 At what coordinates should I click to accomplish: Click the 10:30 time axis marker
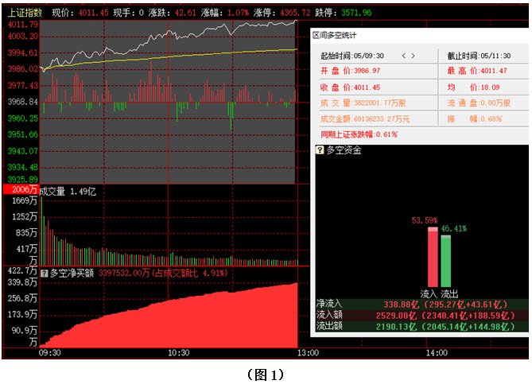(x=178, y=352)
